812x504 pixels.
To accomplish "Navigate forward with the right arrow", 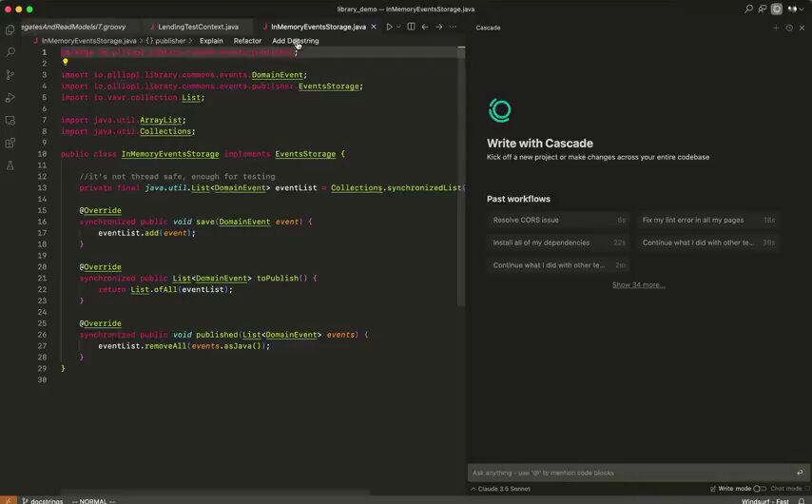I will (438, 27).
